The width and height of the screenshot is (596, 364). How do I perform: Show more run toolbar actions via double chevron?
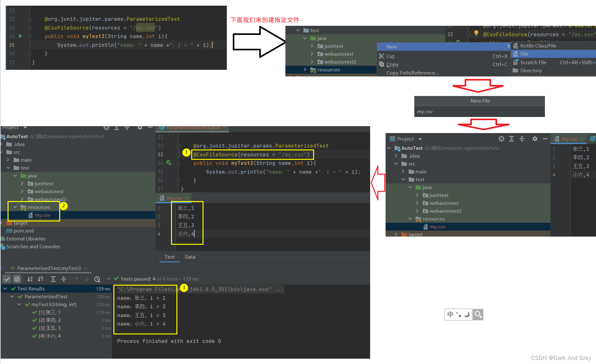coord(109,279)
